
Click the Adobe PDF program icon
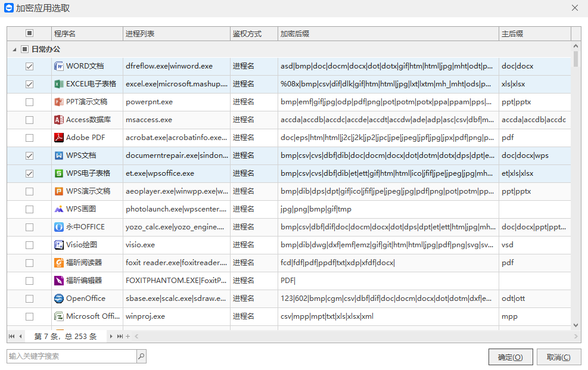[x=59, y=138]
